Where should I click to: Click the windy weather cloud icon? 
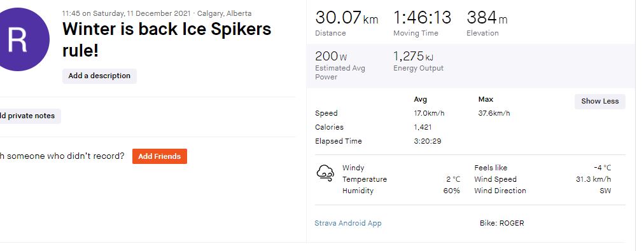325,173
